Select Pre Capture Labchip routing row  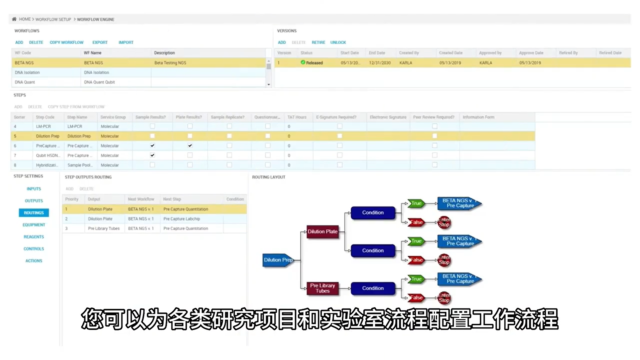pos(154,219)
